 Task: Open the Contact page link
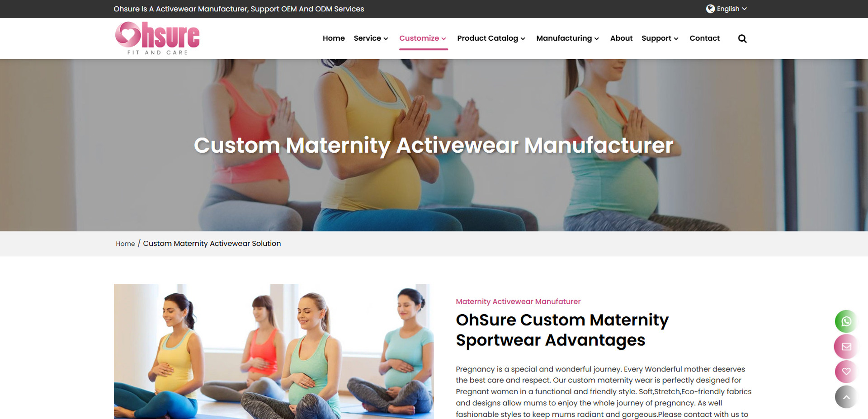coord(704,38)
